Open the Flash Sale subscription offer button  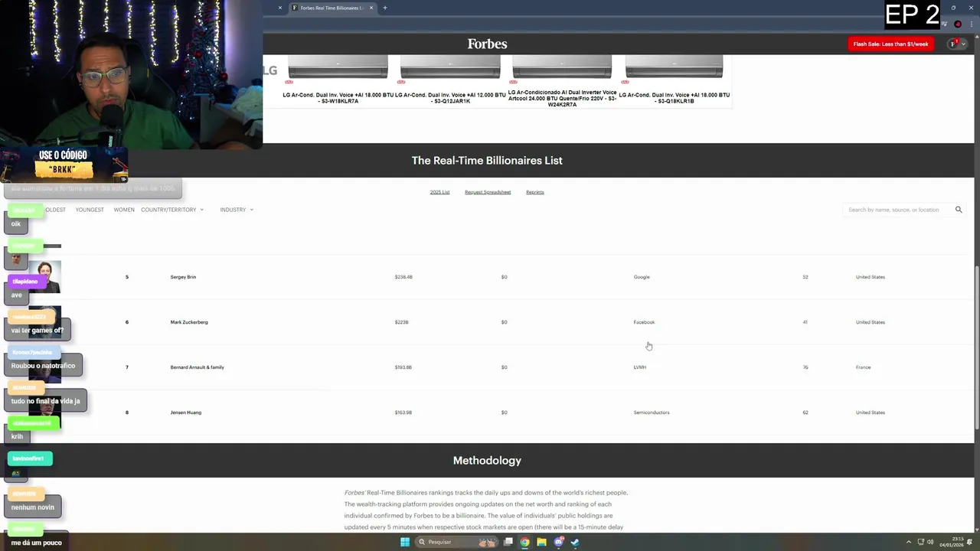tap(890, 44)
